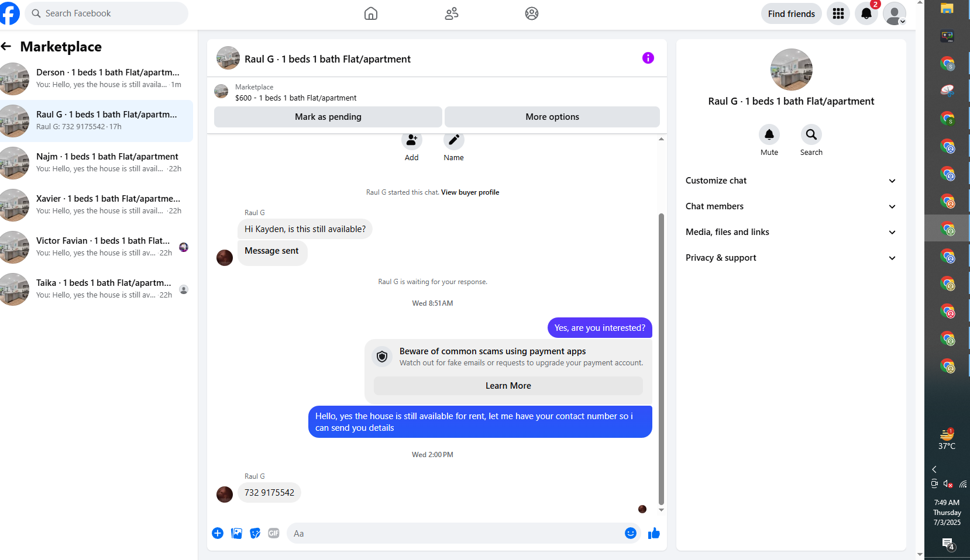970x560 pixels.
Task: Open the notifications bell
Action: [x=866, y=13]
